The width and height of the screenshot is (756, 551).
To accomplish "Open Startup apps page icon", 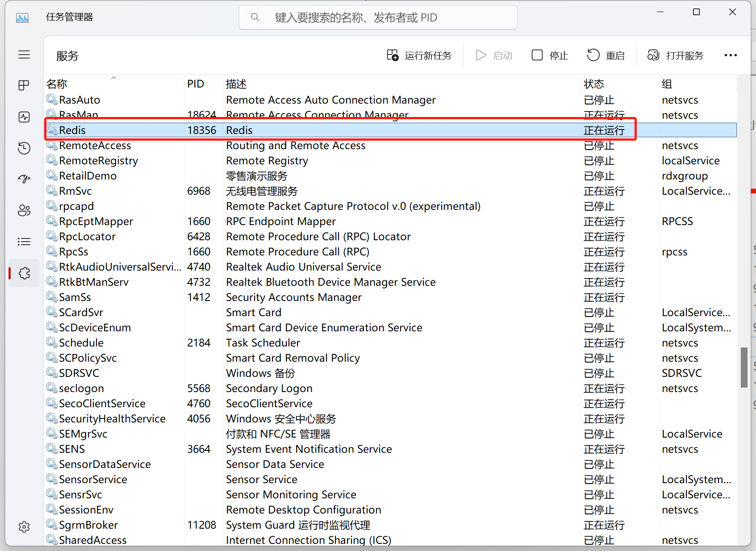I will coord(24,179).
